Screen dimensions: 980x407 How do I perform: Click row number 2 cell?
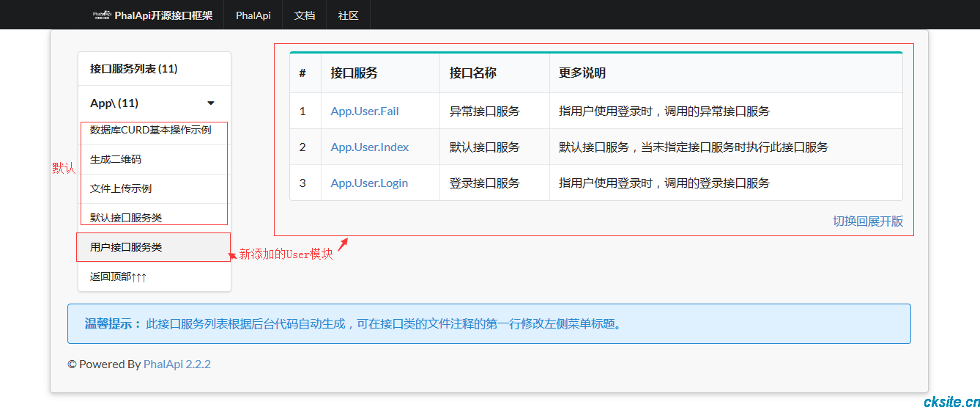tap(305, 147)
